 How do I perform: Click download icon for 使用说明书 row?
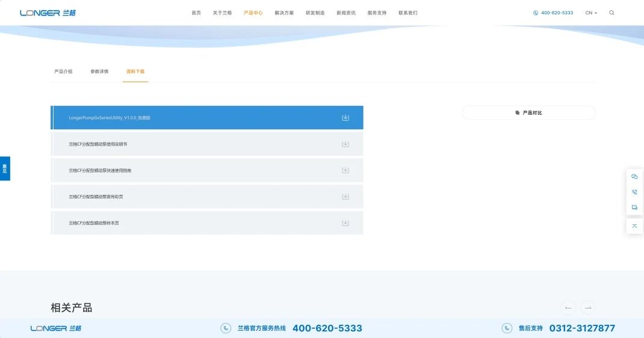tap(345, 144)
